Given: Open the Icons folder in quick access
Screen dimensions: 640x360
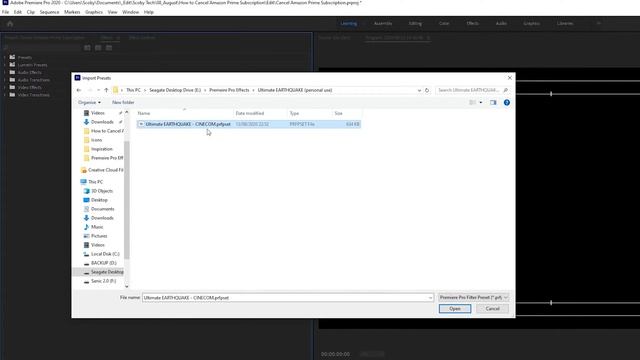Looking at the screenshot, I should [x=96, y=140].
